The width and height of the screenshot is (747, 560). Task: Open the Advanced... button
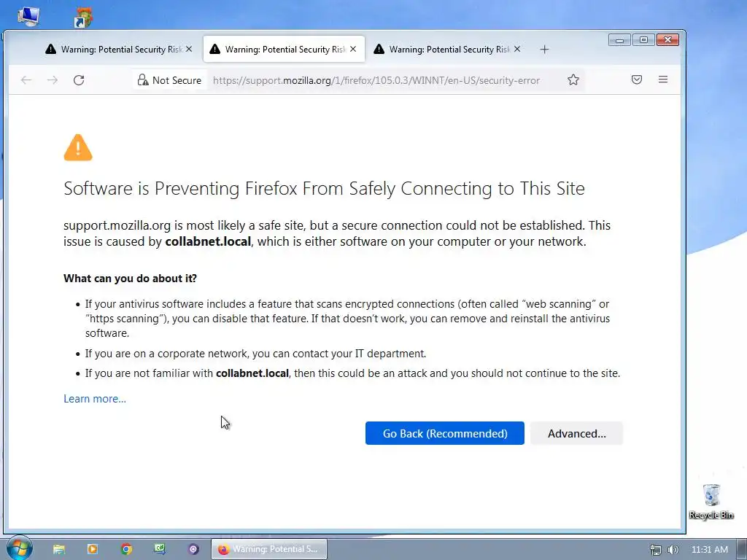(576, 433)
